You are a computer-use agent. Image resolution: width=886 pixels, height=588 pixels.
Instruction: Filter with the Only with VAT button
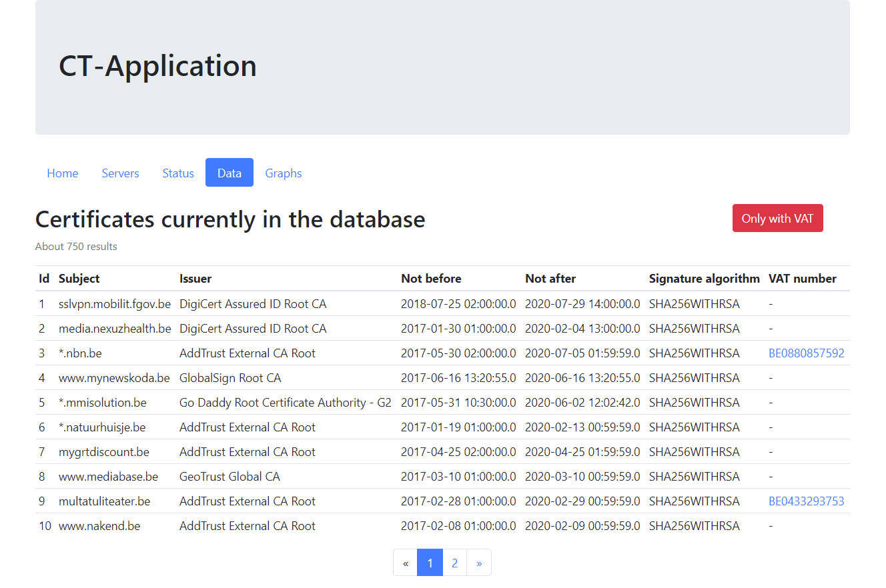(777, 218)
